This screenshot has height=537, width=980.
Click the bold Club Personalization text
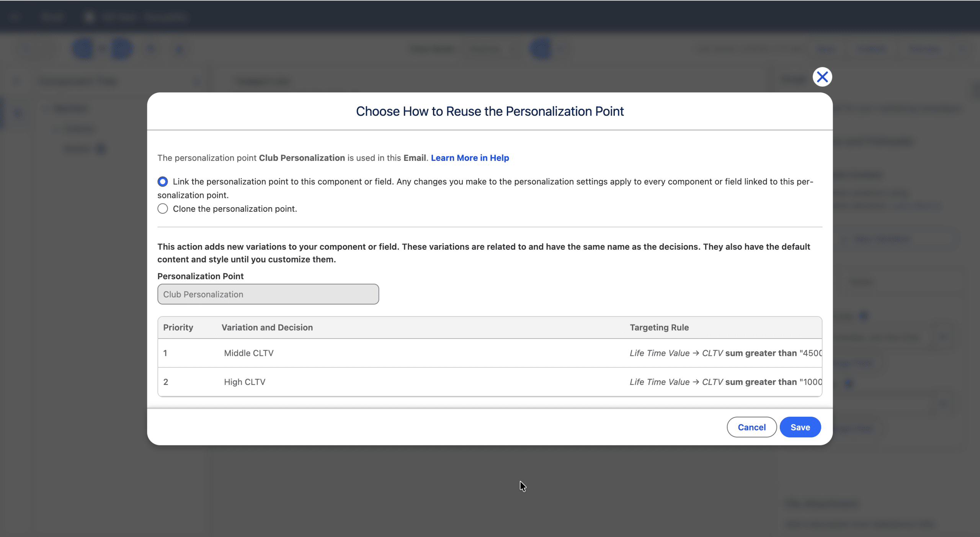[302, 158]
